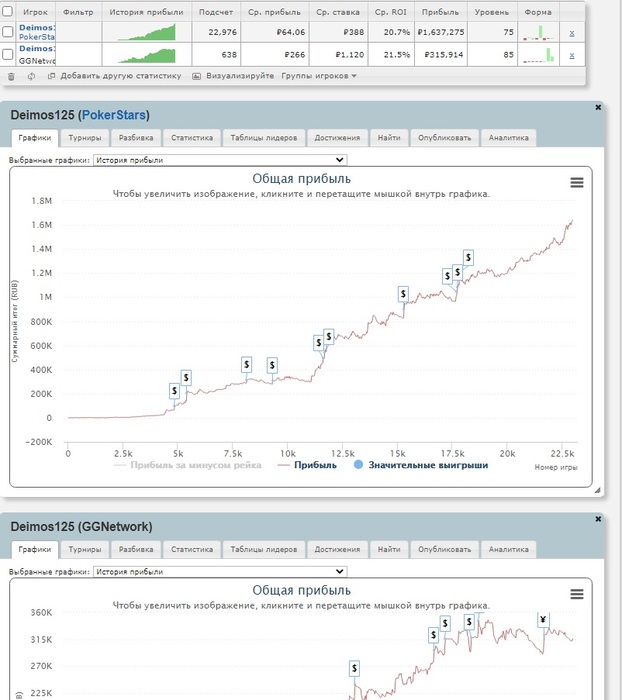Open 'Таблицы лидеров' tab in GGNetwork panel
The image size is (622, 700).
coord(263,550)
